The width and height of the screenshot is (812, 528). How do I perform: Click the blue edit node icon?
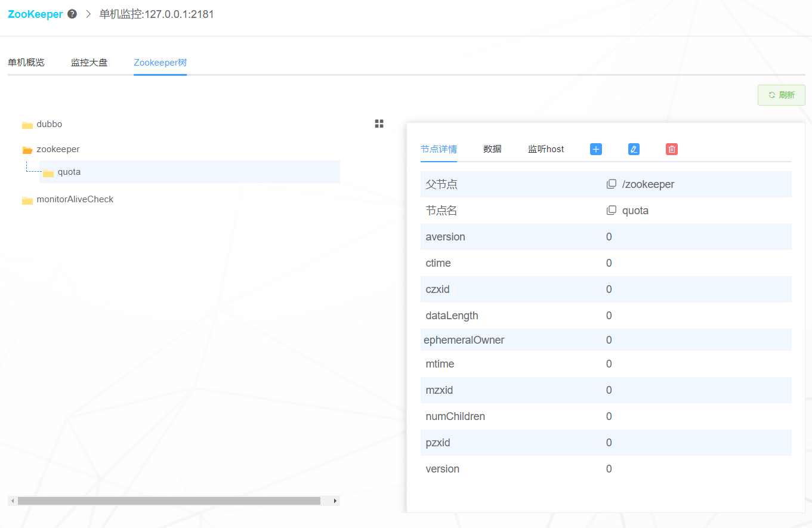point(634,149)
